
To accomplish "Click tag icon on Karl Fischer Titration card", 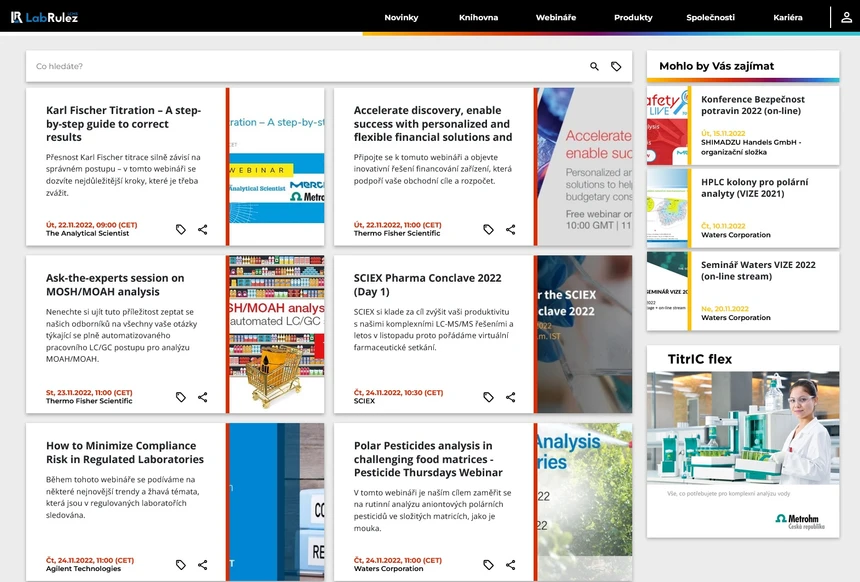I will [x=181, y=229].
